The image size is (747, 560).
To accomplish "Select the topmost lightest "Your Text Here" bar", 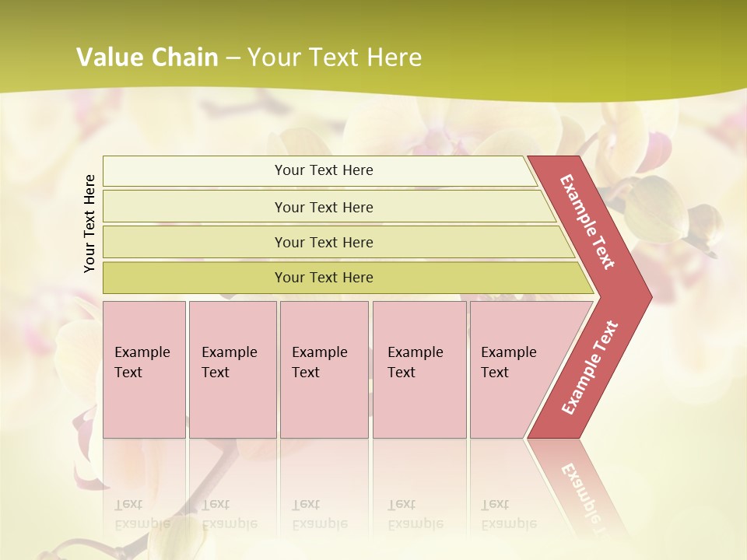I will (x=324, y=170).
